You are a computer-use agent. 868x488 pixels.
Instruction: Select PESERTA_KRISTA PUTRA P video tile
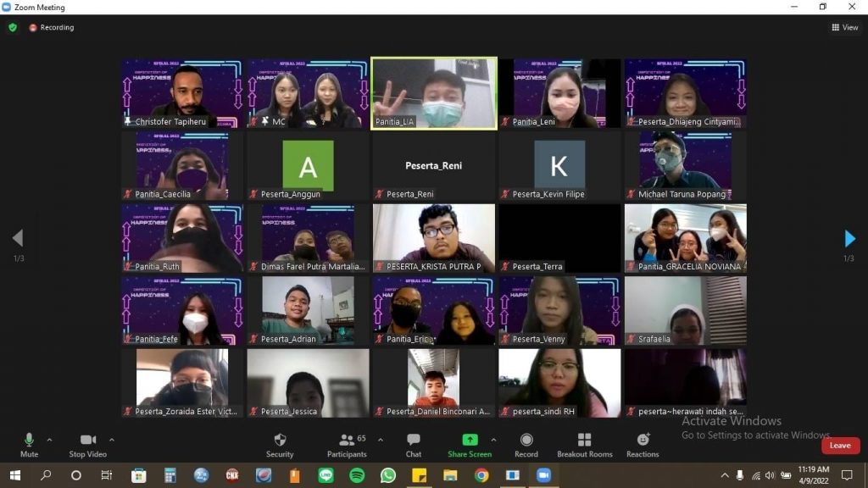coord(434,238)
